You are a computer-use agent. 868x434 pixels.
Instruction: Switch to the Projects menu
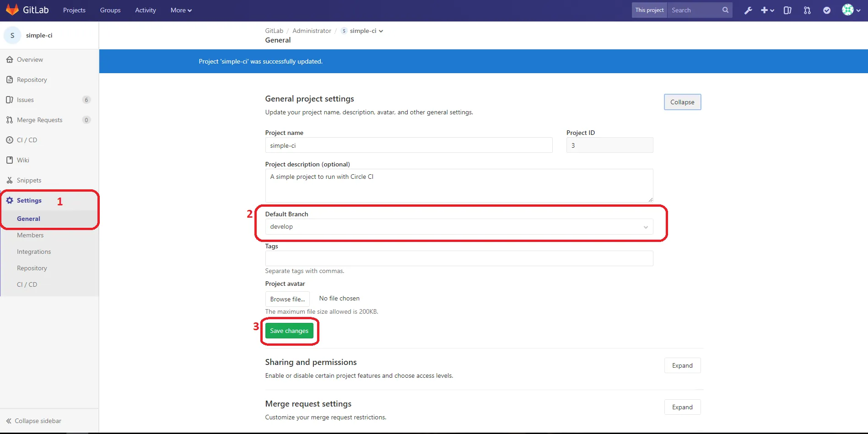(x=74, y=10)
